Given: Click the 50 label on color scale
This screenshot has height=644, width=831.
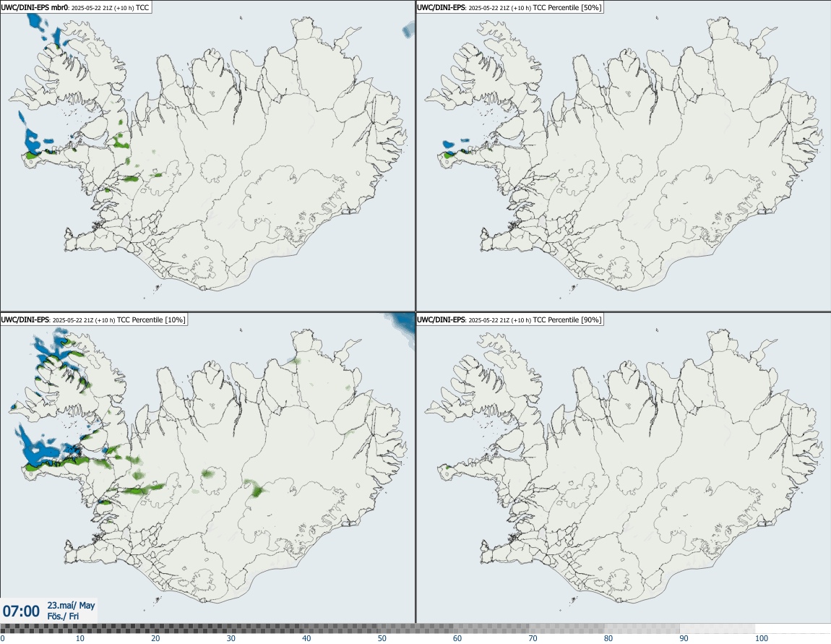Looking at the screenshot, I should click(382, 638).
